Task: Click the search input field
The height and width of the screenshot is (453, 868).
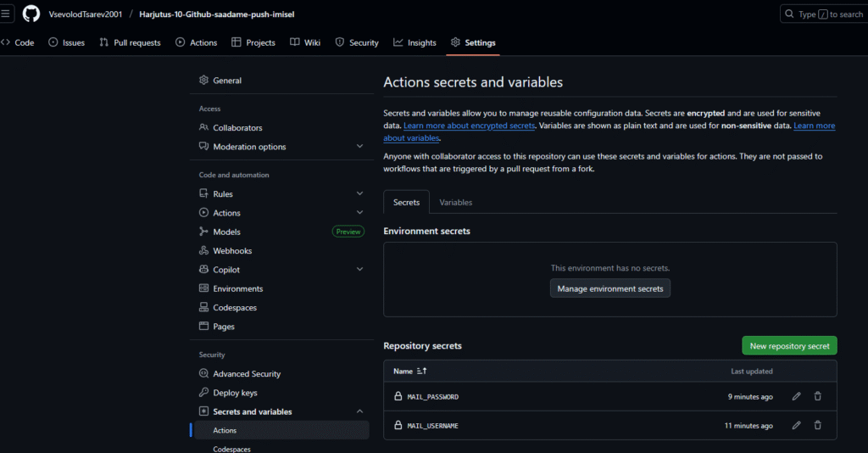Action: click(x=822, y=14)
